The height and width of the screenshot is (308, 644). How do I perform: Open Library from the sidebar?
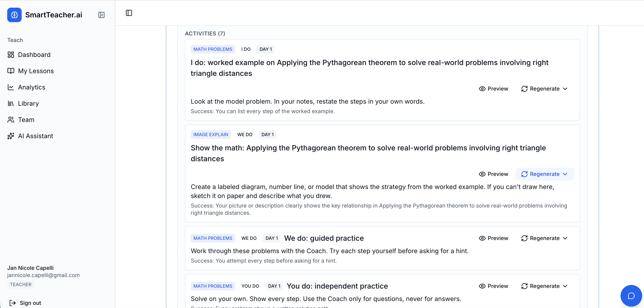point(28,103)
